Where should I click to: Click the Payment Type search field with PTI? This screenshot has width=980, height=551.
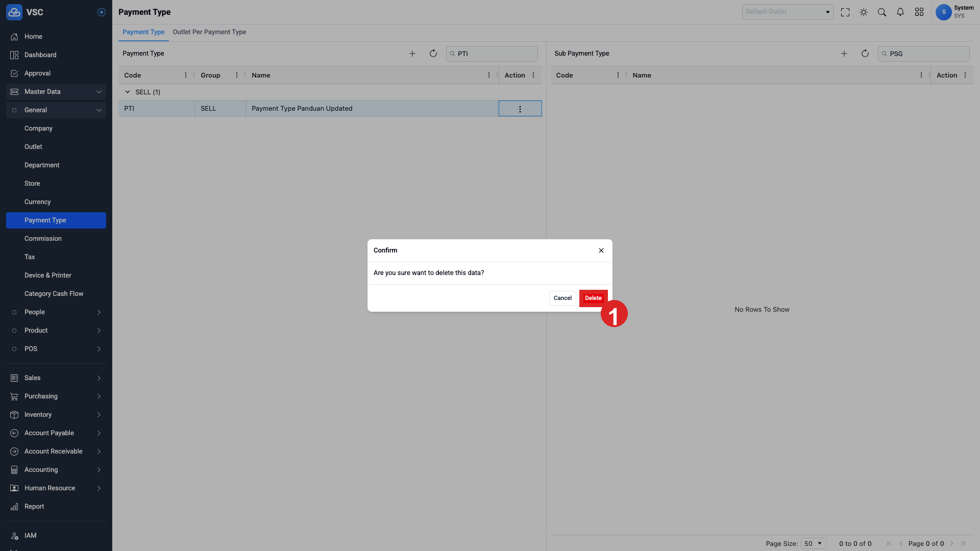(492, 54)
